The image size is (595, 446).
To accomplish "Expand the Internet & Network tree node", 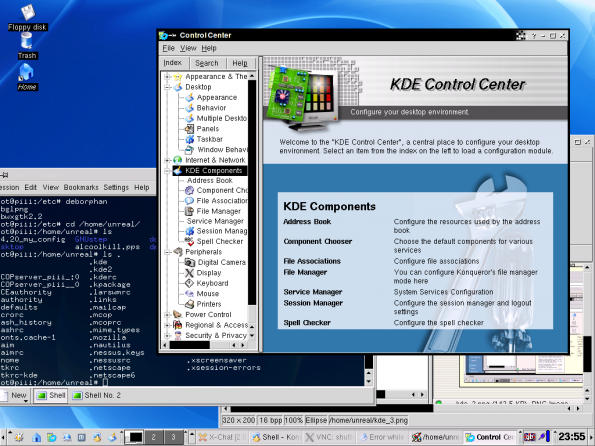I will coord(167,160).
